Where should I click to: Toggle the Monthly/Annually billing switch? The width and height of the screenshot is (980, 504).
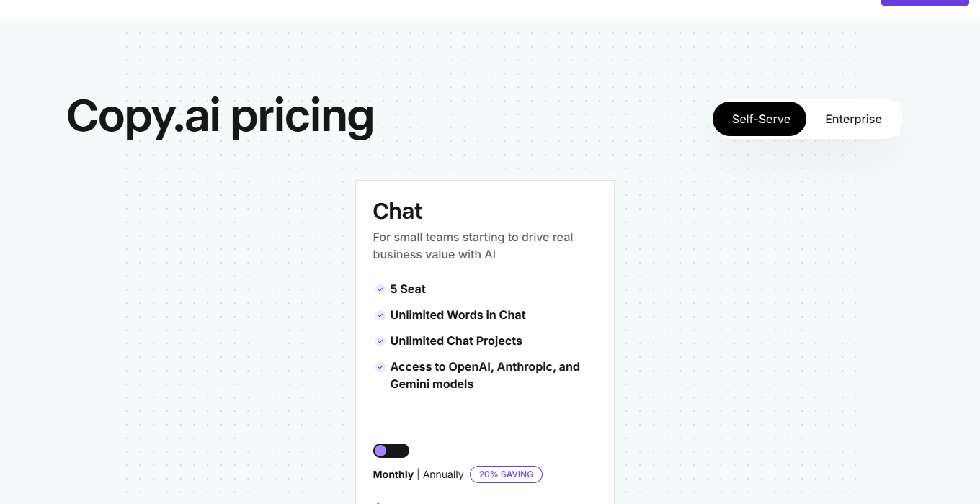(391, 450)
